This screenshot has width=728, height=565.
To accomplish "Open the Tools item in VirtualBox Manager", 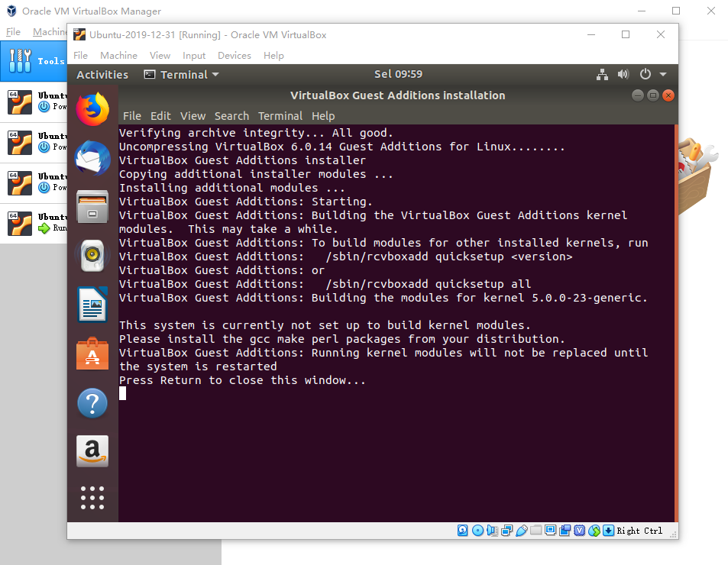I will [34, 61].
